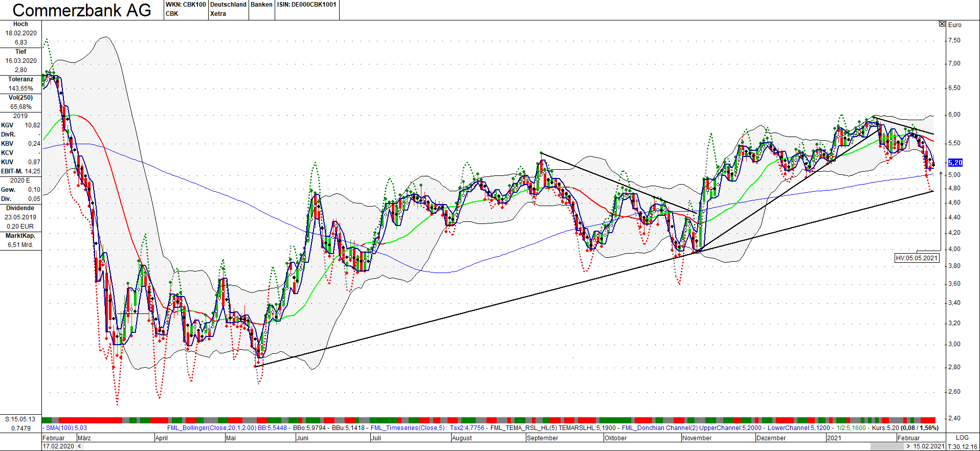Click the 2020 E estimates heading

point(20,181)
